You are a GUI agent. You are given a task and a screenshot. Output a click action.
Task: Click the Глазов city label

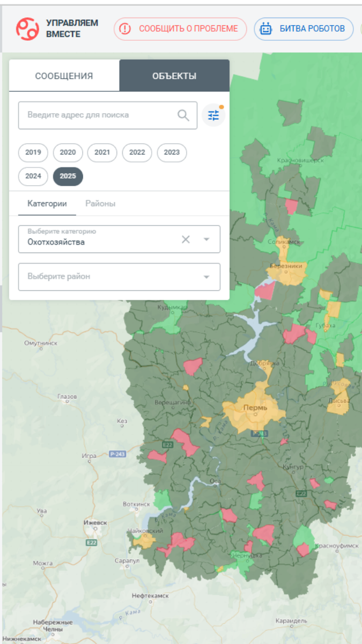click(68, 396)
